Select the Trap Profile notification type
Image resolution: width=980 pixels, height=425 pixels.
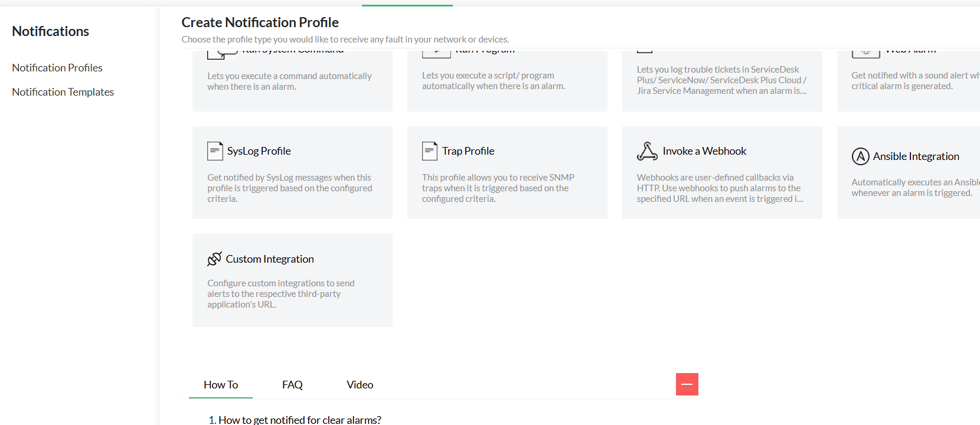pos(507,172)
